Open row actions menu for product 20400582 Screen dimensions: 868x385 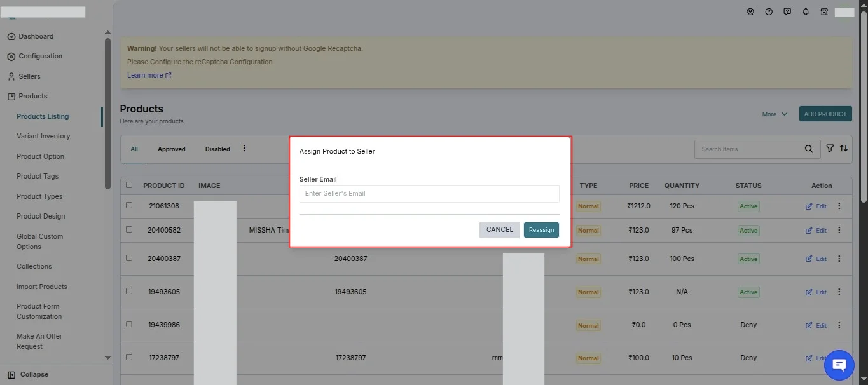point(839,230)
